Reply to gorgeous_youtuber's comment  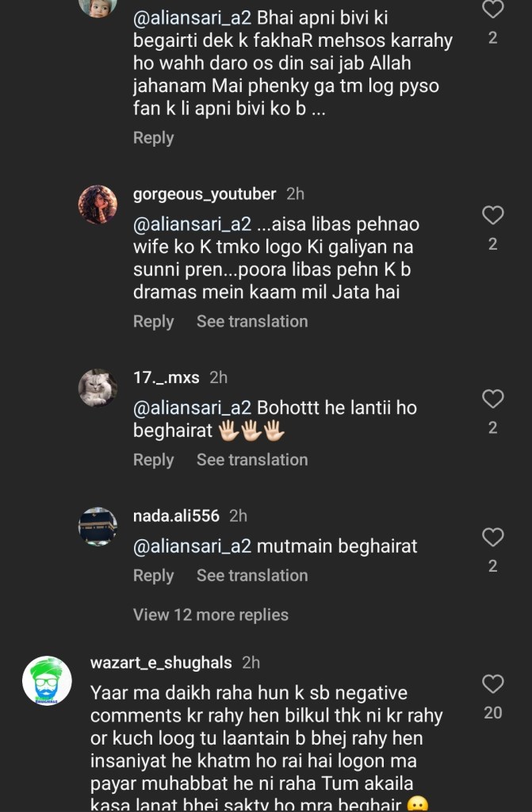point(153,321)
